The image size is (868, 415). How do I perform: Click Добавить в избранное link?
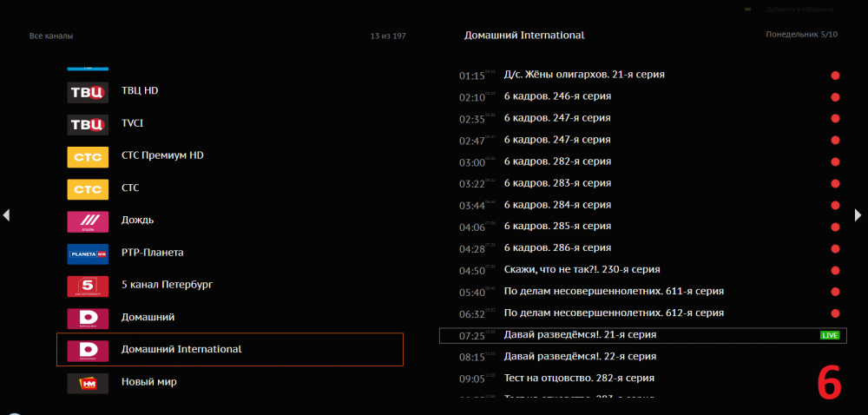click(x=799, y=10)
